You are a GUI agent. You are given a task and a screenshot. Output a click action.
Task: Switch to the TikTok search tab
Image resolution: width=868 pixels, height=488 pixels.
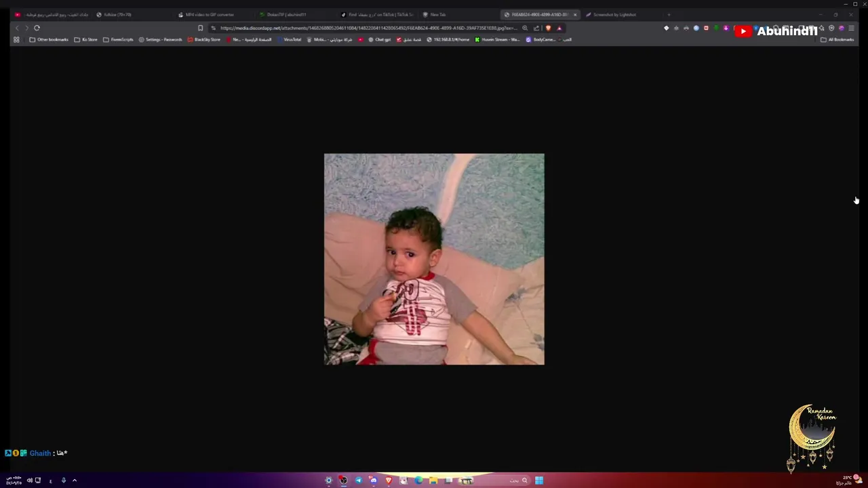[377, 14]
